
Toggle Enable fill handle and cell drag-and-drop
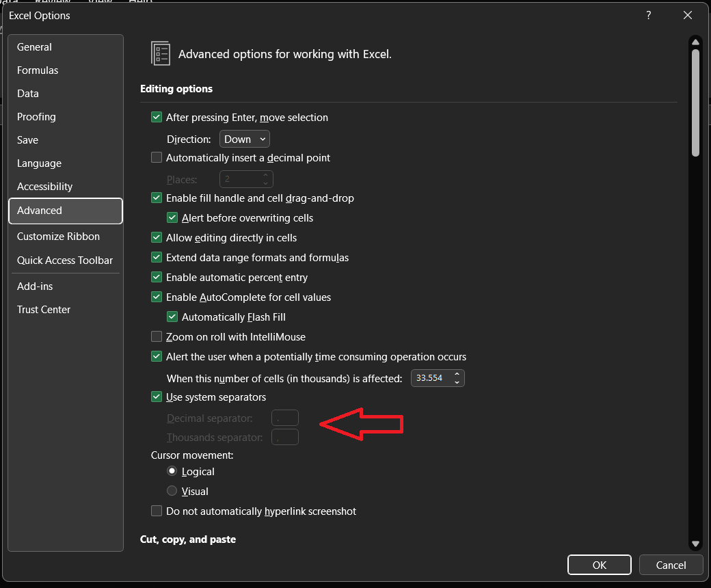157,198
